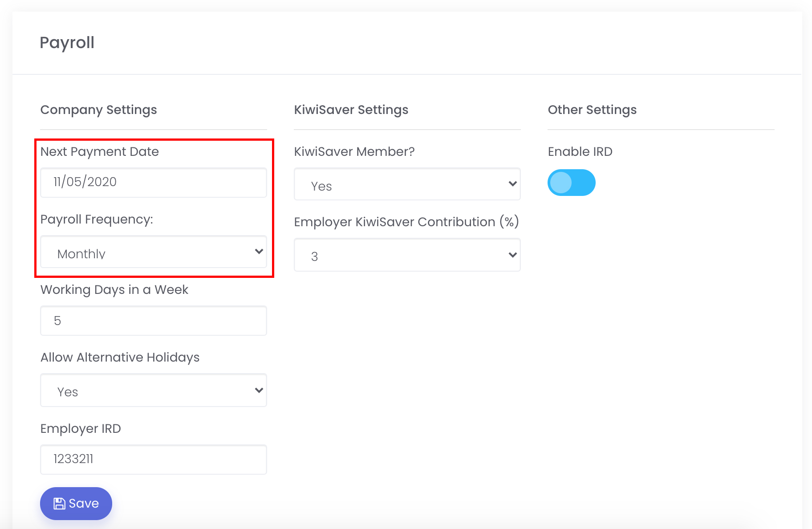Click the Payroll page heading
The width and height of the screenshot is (812, 529).
point(67,43)
